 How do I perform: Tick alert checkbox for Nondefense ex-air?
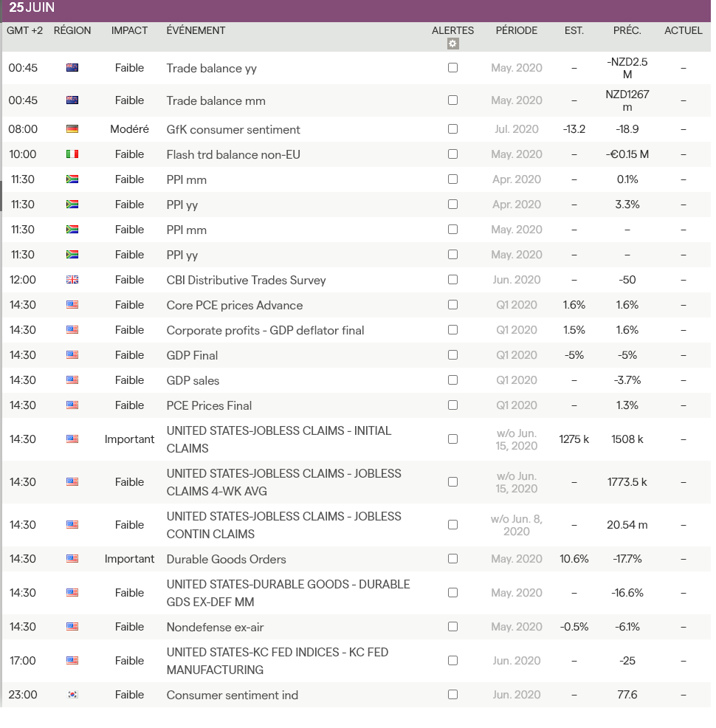pyautogui.click(x=453, y=626)
